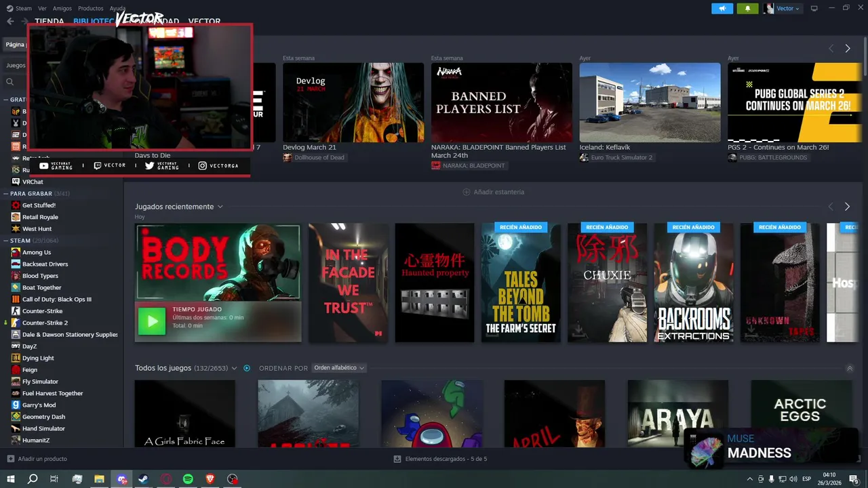
Task: Open the Jugados recientemente shelf dropdown
Action: pos(220,207)
